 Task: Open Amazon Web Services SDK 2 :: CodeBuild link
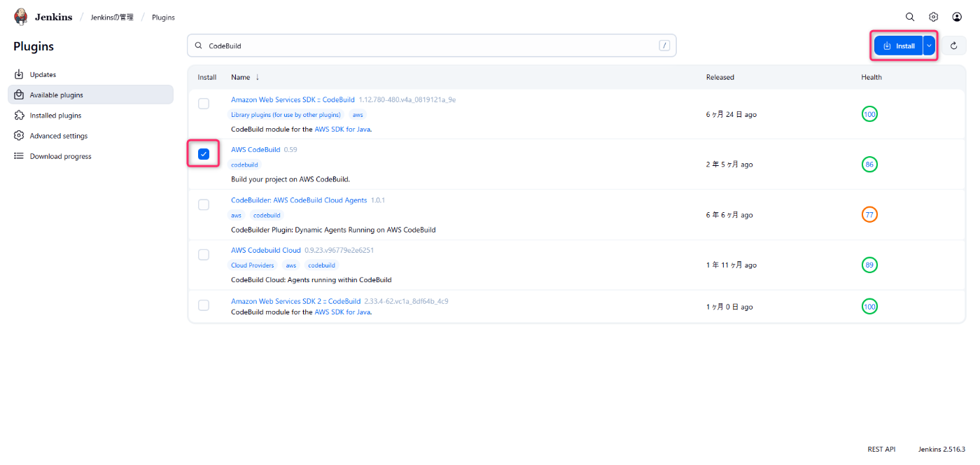296,301
